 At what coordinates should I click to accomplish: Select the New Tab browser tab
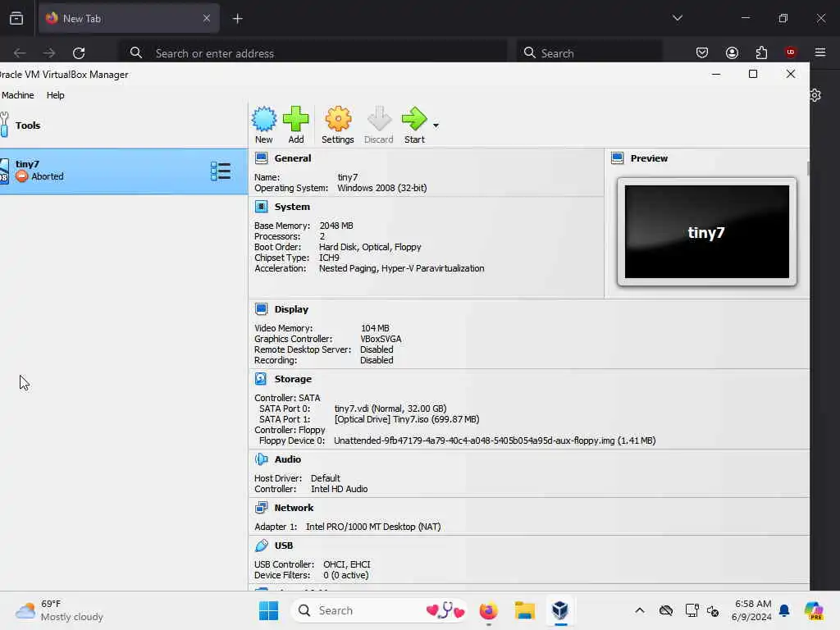pos(129,18)
